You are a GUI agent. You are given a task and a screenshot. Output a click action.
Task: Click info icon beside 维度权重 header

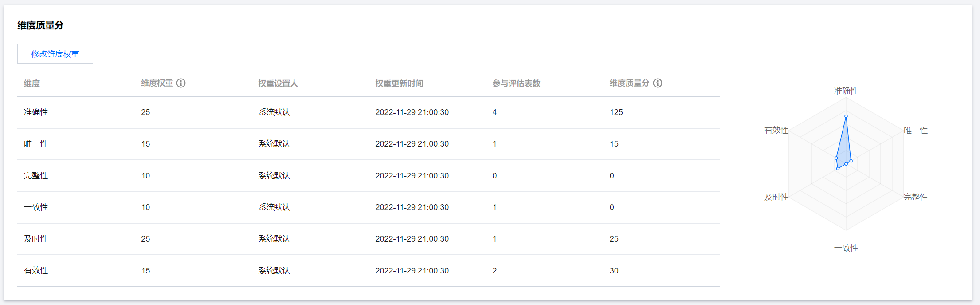(181, 83)
